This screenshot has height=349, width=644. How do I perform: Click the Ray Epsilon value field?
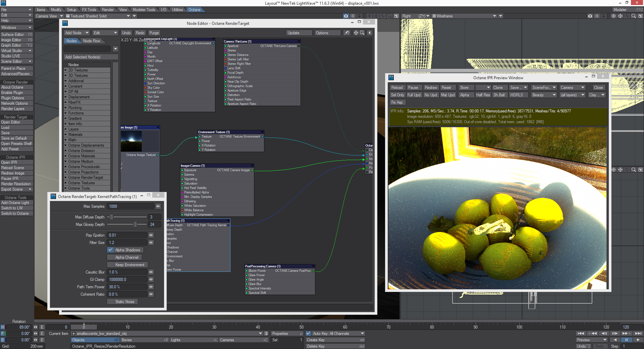point(127,235)
